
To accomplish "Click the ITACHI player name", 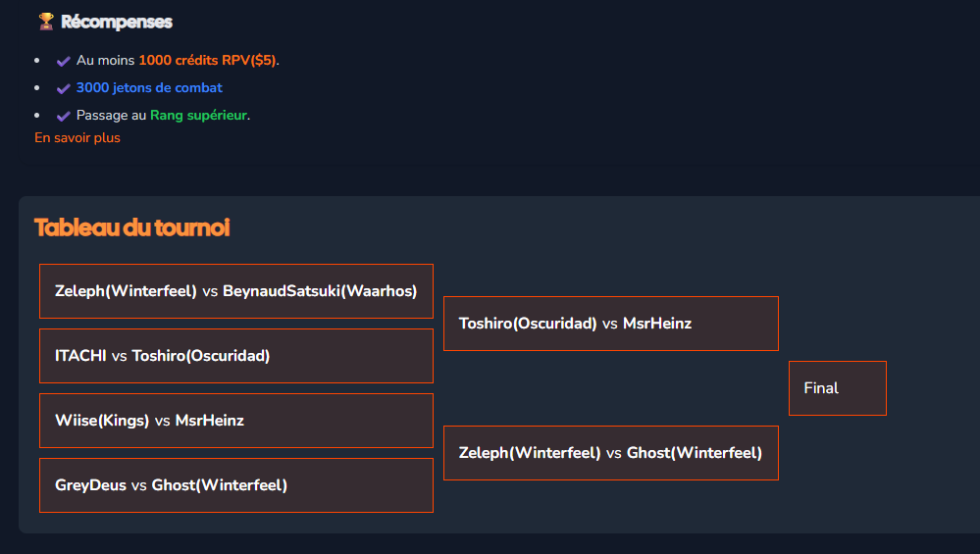I will tap(80, 356).
